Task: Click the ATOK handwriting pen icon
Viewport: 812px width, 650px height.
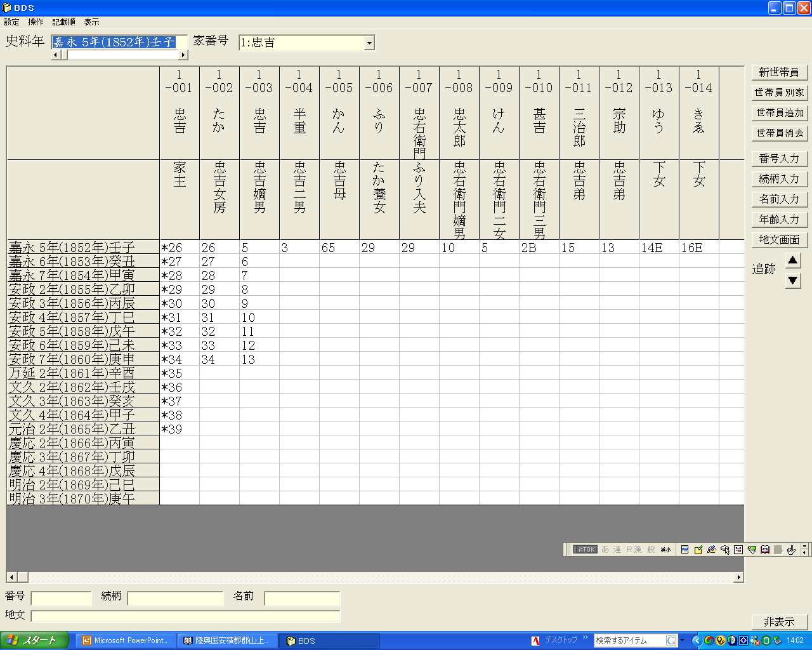Action: pyautogui.click(x=712, y=550)
